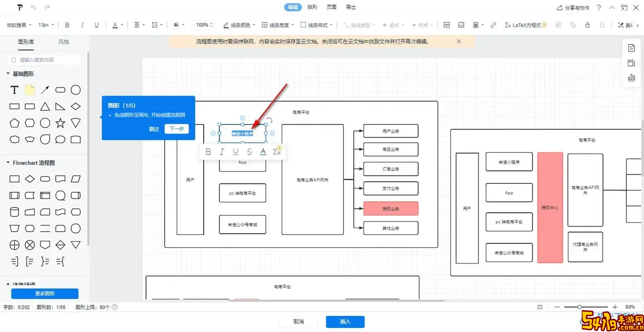Open the 线条样式 line style dropdown
Viewport: 644px width, 332px height.
pyautogui.click(x=316, y=25)
